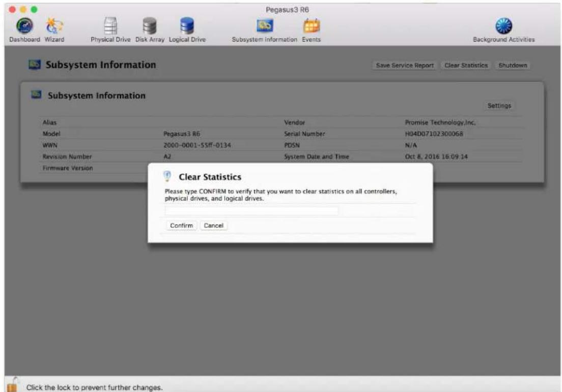The image size is (562, 392).
Task: Minimize the window with yellow button
Action: tap(23, 9)
